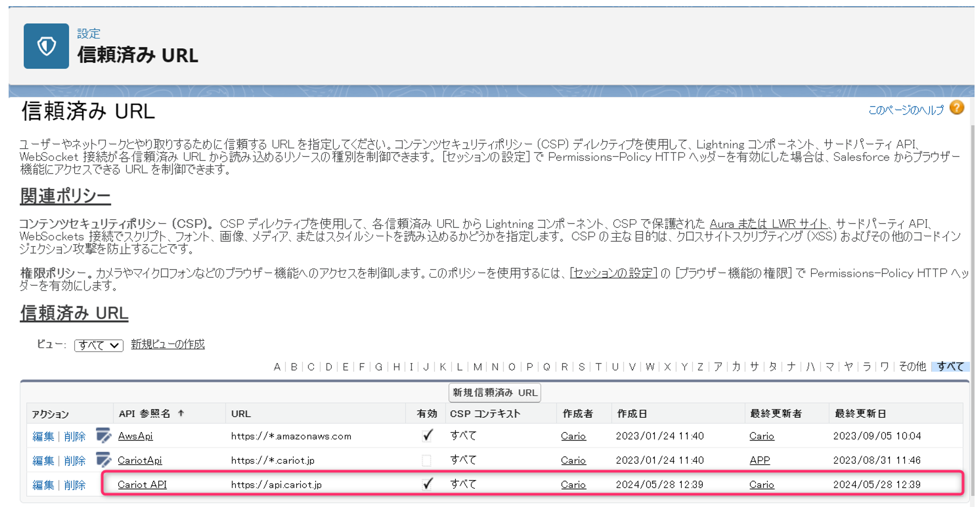Image resolution: width=980 pixels, height=507 pixels.
Task: Click 編集 for the AwsApi row
Action: tap(43, 437)
